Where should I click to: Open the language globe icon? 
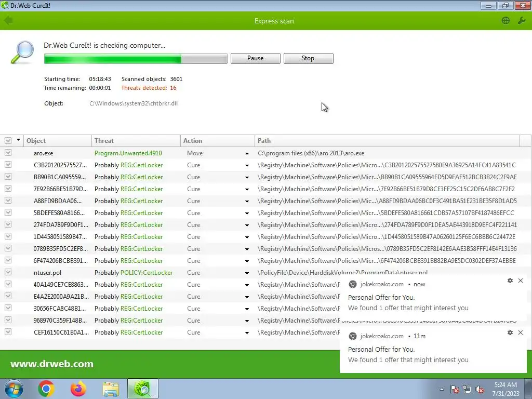tap(506, 21)
